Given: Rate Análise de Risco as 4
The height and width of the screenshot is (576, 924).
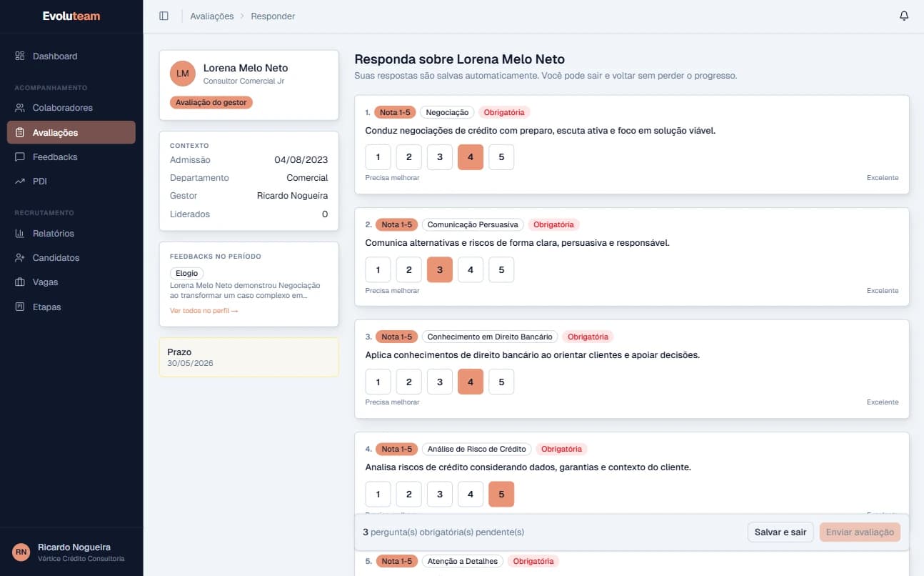Looking at the screenshot, I should click(471, 494).
